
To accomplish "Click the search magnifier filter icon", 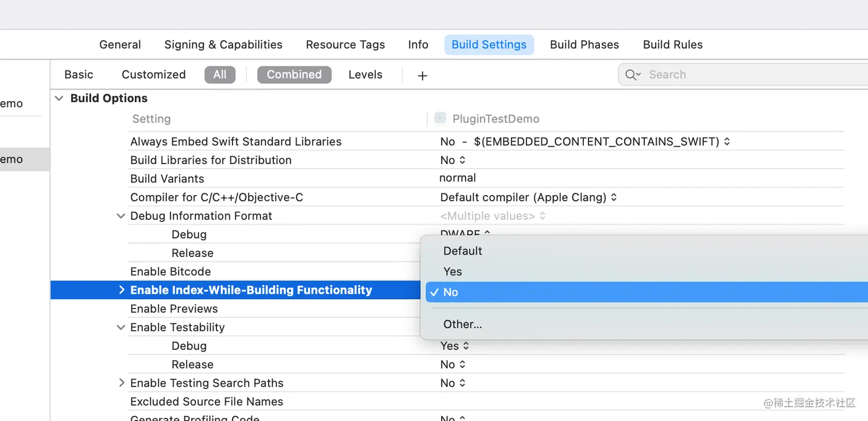I will (633, 75).
